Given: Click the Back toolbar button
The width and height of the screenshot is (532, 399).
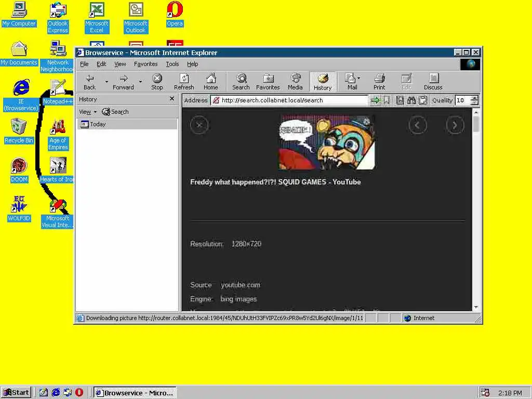Looking at the screenshot, I should tap(89, 82).
